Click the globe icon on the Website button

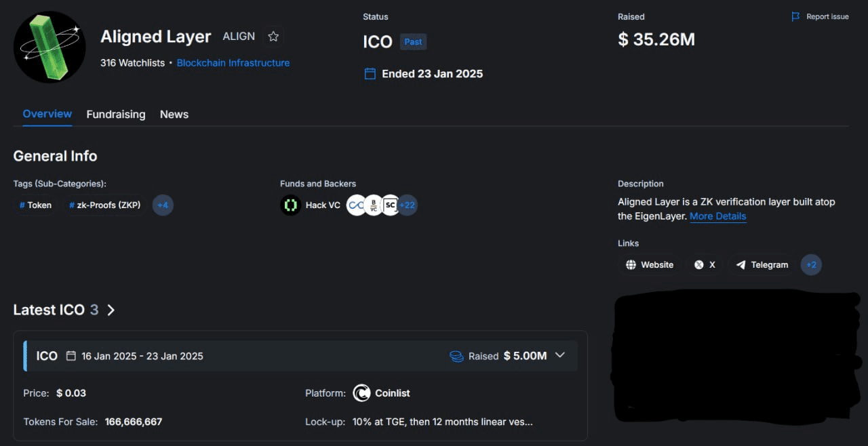pos(631,264)
